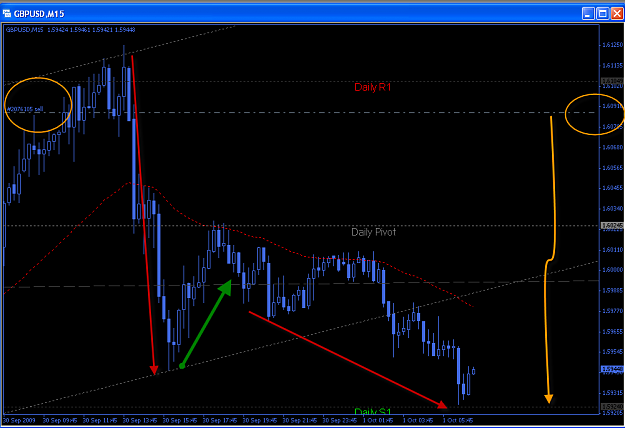This screenshot has width=625, height=428.
Task: Click the blue current price tag 1.59448
Action: 612,369
